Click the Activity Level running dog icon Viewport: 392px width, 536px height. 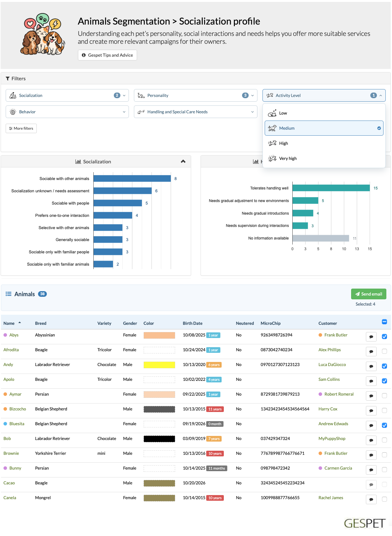click(270, 95)
